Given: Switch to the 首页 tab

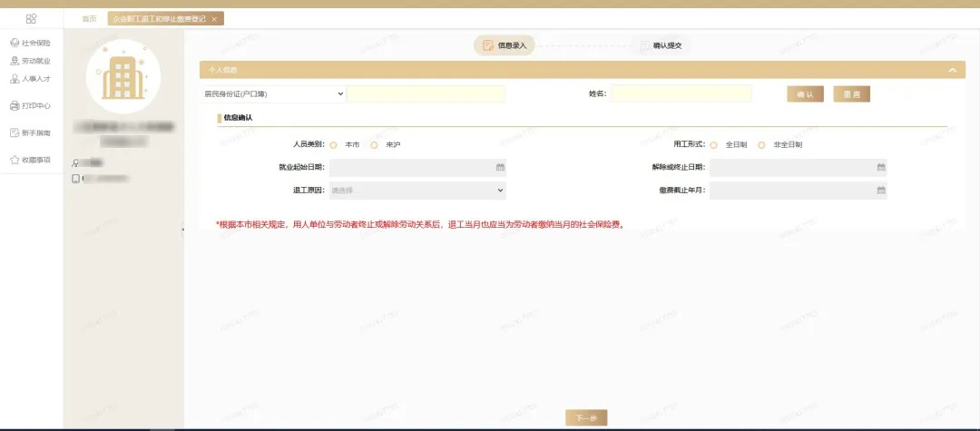Looking at the screenshot, I should click(x=89, y=18).
